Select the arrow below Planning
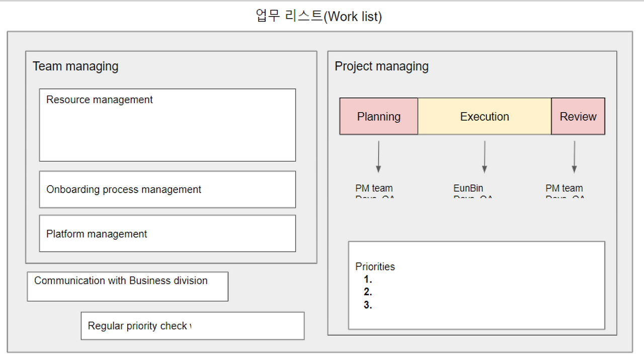 (x=378, y=157)
